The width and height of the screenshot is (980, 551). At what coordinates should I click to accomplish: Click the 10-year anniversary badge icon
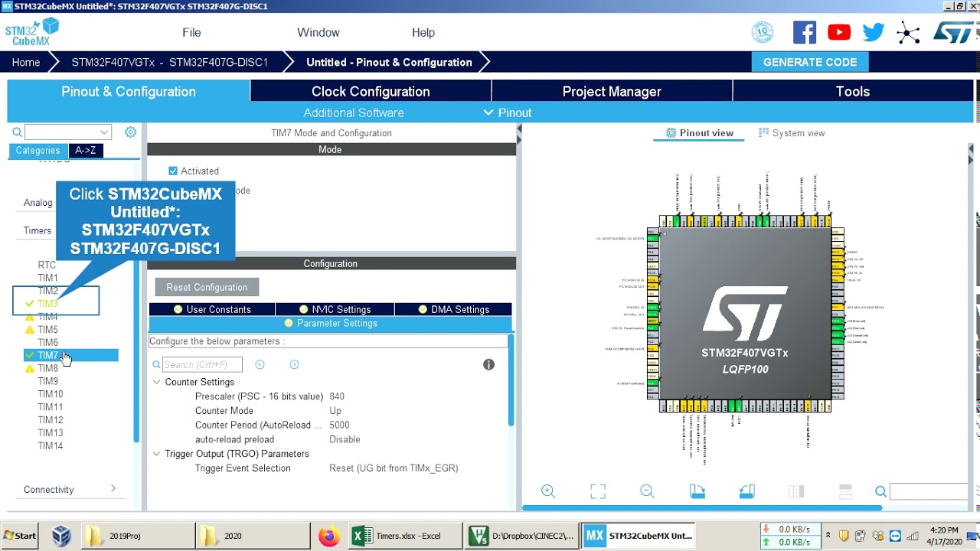[763, 32]
